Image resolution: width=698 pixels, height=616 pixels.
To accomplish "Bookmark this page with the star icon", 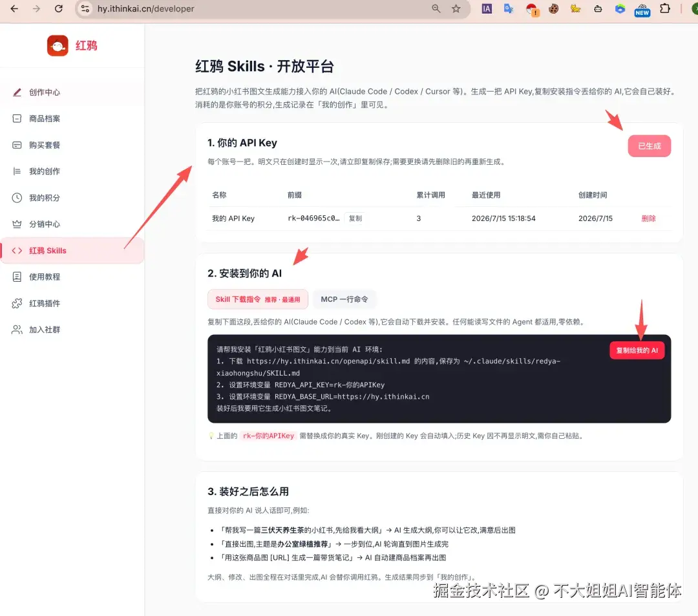I will click(x=456, y=8).
